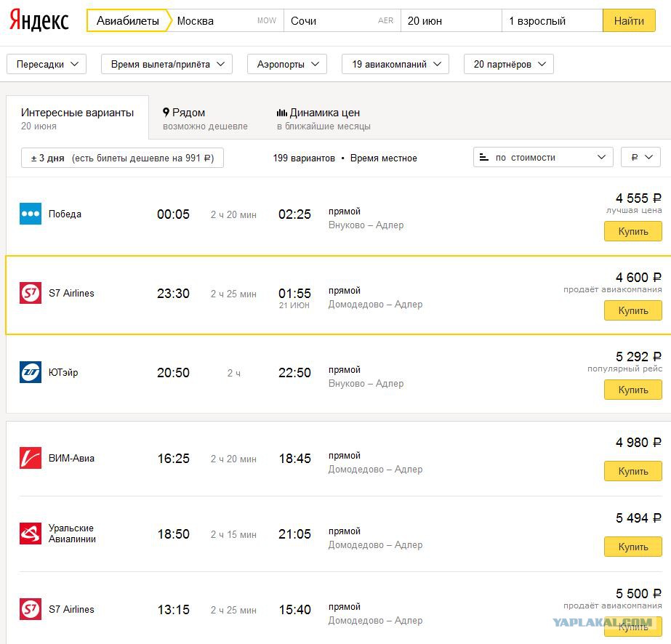Click the price 5 500 ₽

tap(638, 594)
